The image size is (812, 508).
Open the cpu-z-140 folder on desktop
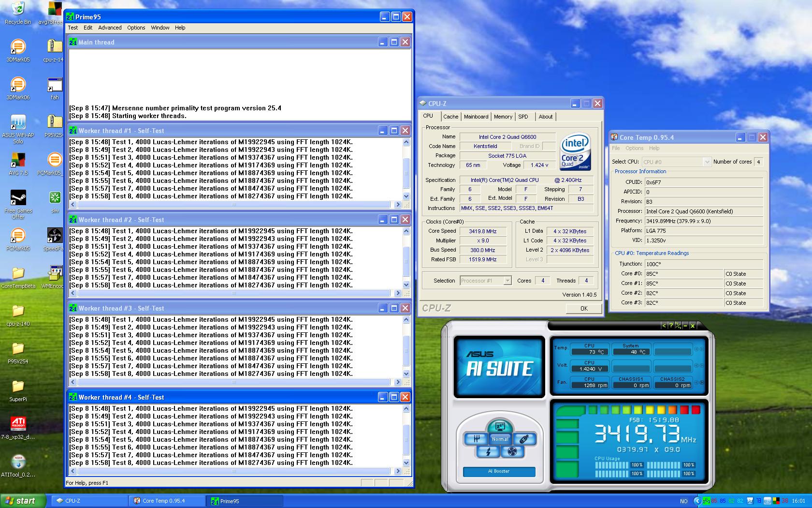[18, 315]
